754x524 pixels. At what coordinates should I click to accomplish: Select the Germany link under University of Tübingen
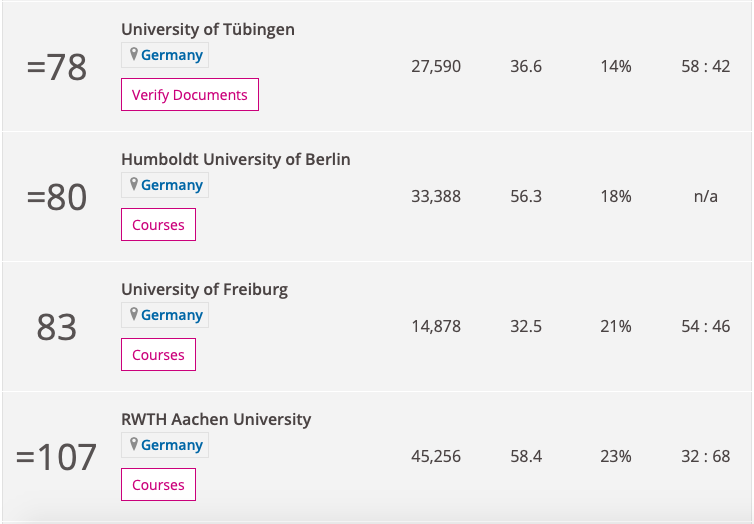(x=172, y=55)
